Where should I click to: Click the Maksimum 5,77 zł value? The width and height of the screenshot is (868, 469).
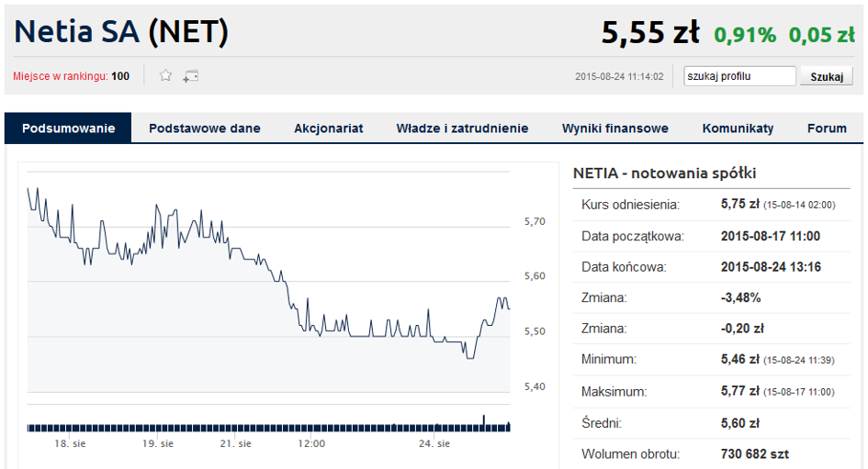pos(740,391)
